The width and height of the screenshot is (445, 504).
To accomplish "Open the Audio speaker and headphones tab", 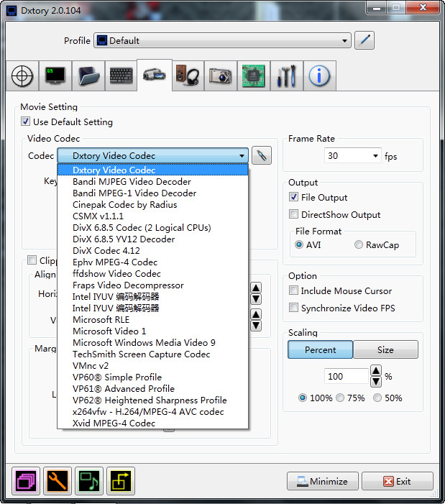I will click(188, 76).
